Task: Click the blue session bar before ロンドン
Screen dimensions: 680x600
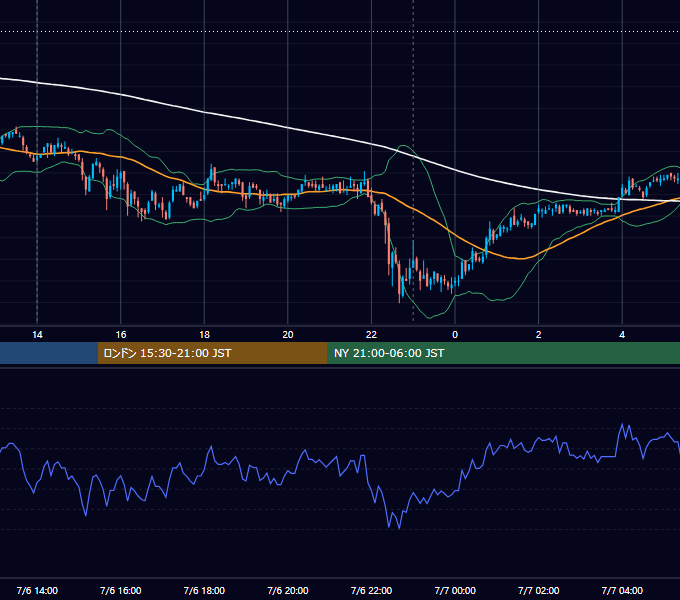Action: point(49,353)
